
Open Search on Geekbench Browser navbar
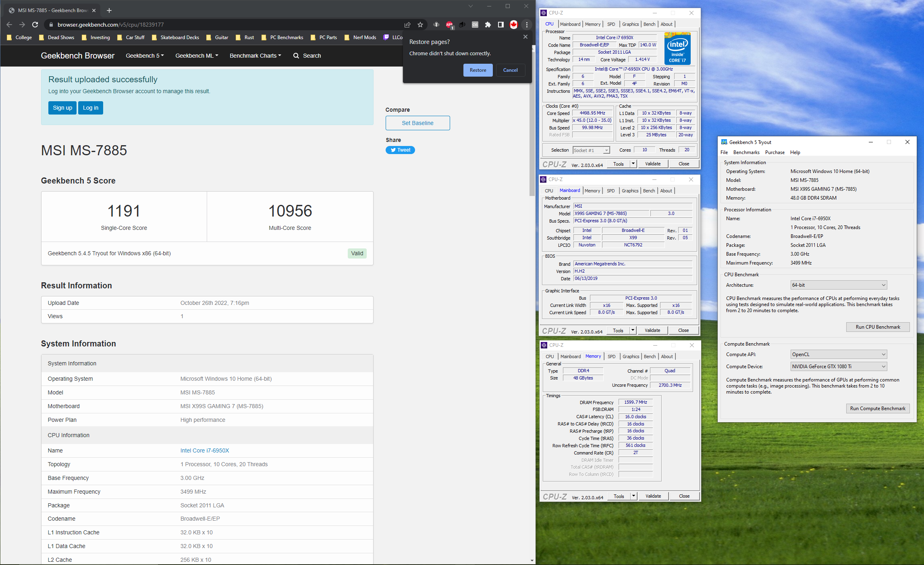(307, 56)
